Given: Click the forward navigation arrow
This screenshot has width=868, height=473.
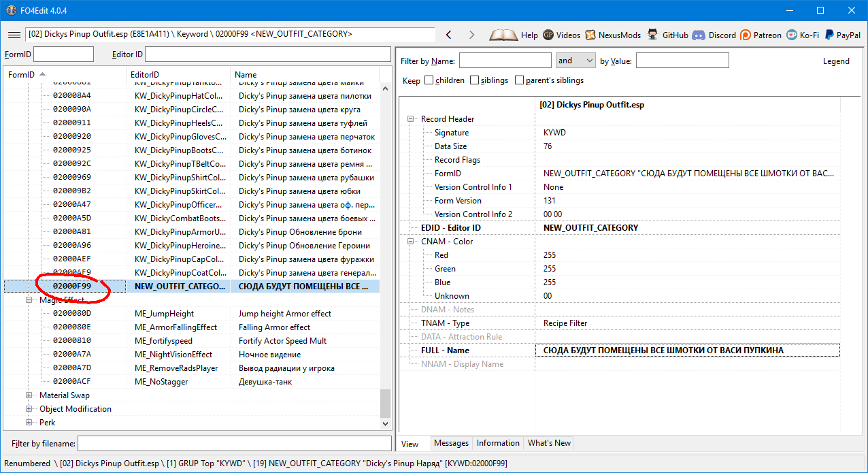Looking at the screenshot, I should (471, 35).
